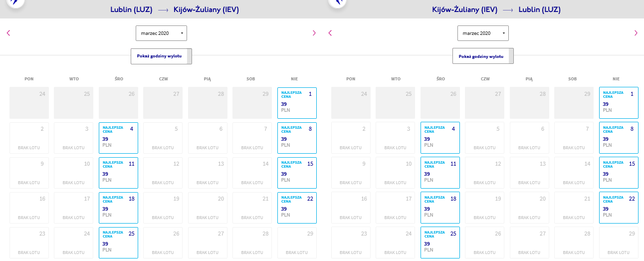Select March 25 return flight for 39 PLN
This screenshot has width=644, height=261.
pyautogui.click(x=440, y=243)
